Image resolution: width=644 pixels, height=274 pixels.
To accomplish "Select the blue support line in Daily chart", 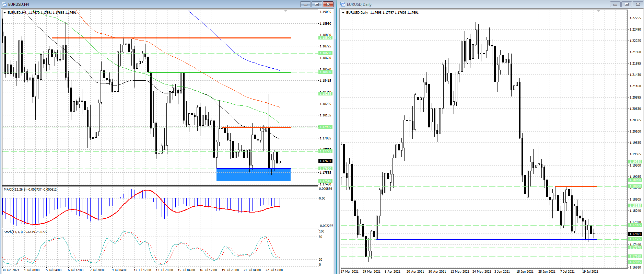I will pos(487,239).
